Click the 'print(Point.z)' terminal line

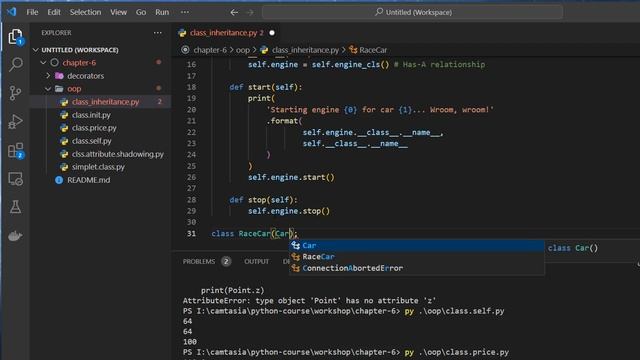click(232, 291)
